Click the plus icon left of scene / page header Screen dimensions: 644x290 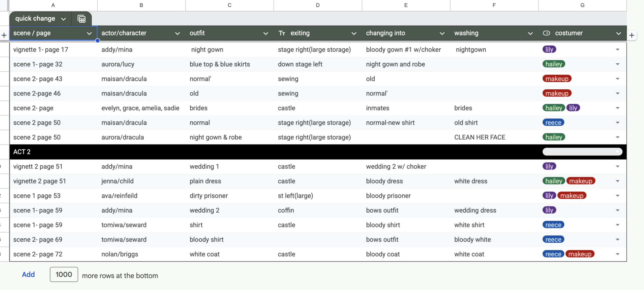coord(4,35)
